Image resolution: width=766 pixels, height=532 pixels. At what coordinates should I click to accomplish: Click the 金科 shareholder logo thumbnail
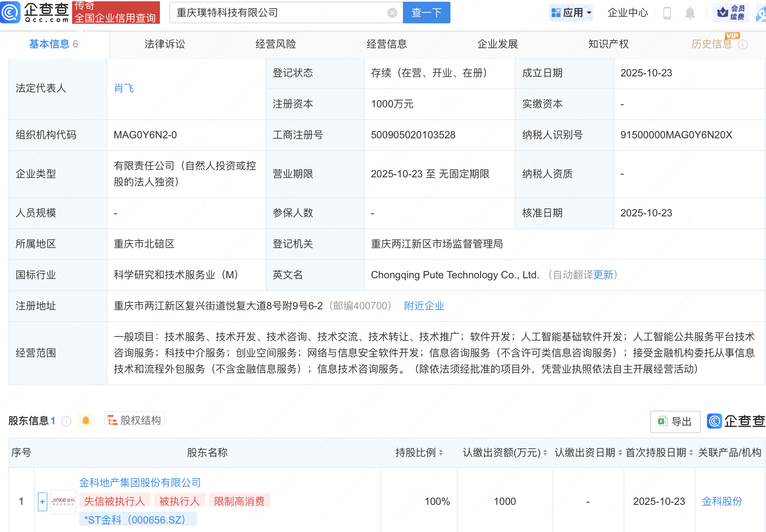click(63, 501)
